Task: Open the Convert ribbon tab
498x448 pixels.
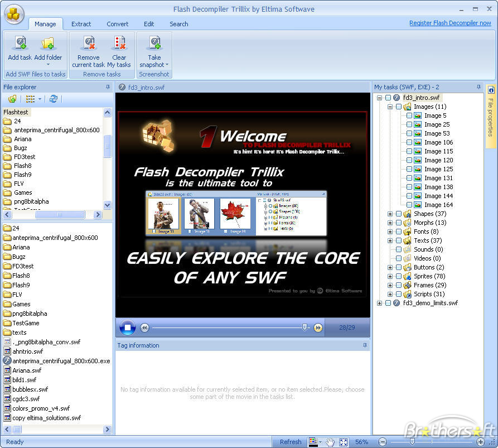Action: pos(118,24)
